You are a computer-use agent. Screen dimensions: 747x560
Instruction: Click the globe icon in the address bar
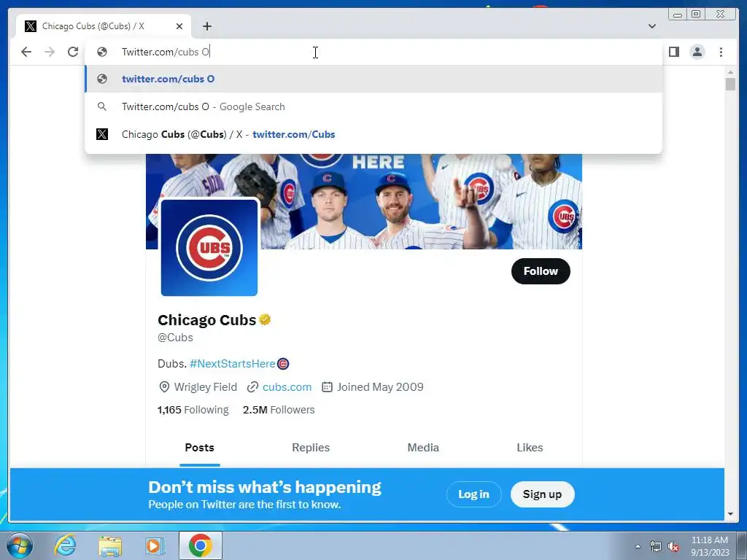point(102,52)
